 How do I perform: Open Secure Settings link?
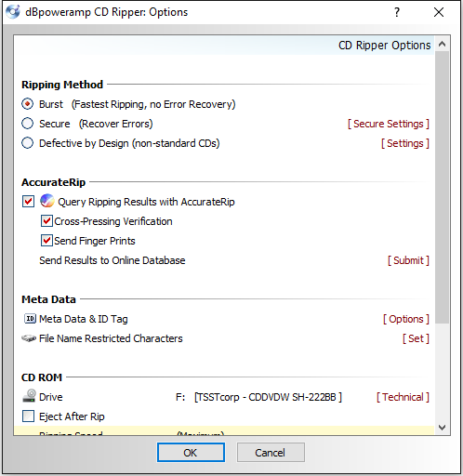click(389, 124)
